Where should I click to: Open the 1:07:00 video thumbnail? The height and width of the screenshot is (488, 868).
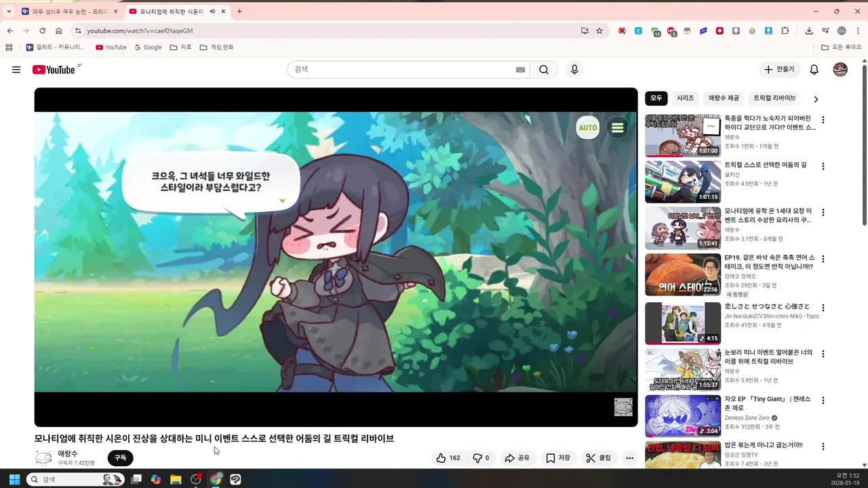pyautogui.click(x=683, y=136)
